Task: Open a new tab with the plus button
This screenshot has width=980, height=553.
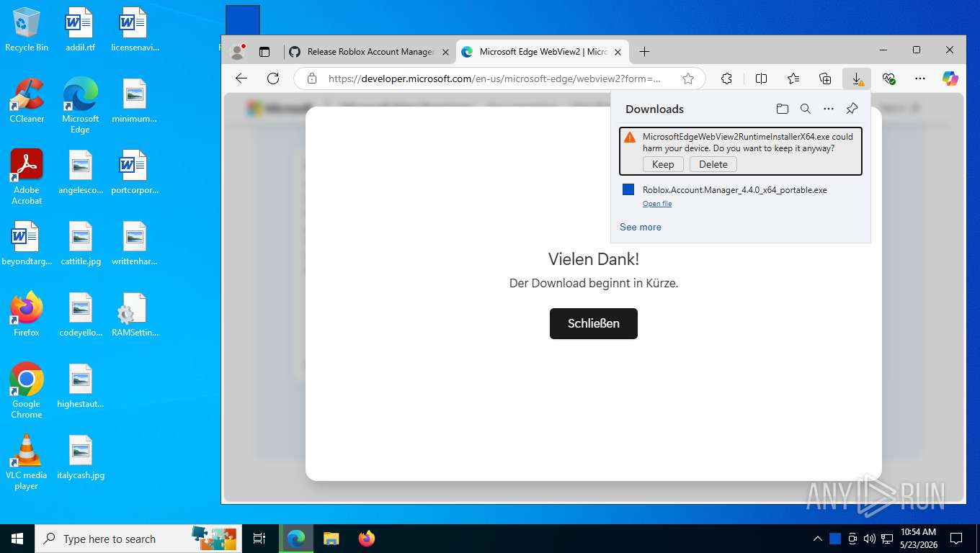Action: point(644,52)
